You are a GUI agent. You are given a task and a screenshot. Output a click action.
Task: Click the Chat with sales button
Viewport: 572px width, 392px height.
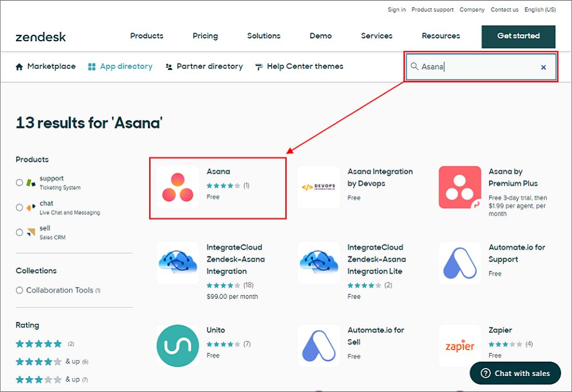tap(515, 373)
